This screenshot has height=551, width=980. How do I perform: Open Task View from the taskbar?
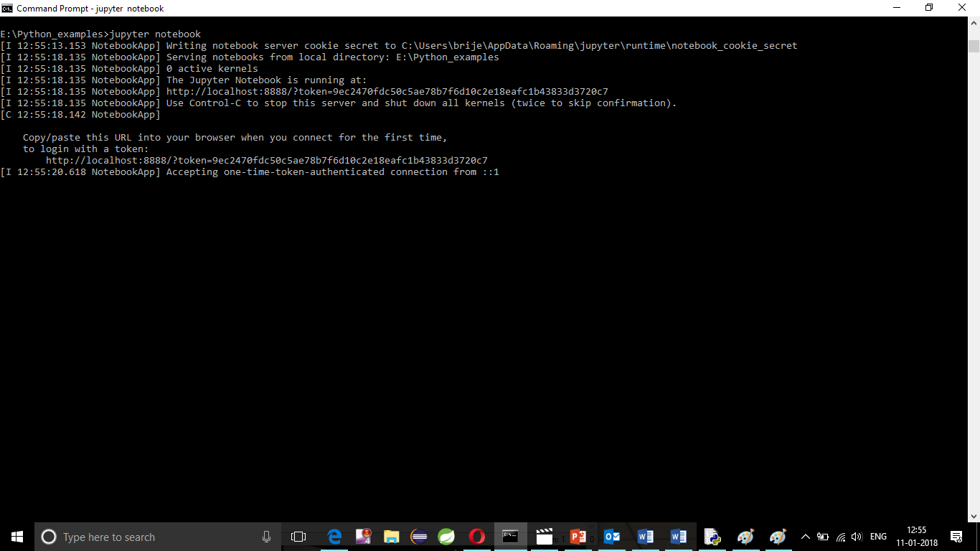pyautogui.click(x=298, y=537)
